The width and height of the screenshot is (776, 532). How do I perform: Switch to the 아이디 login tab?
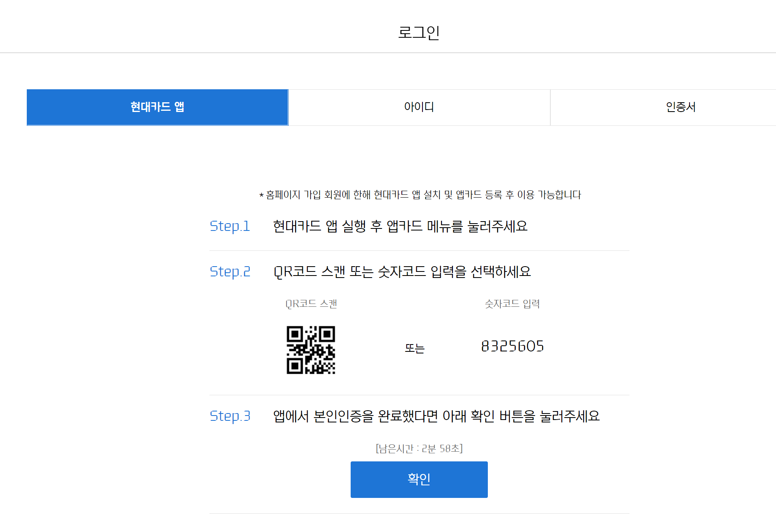click(x=419, y=107)
